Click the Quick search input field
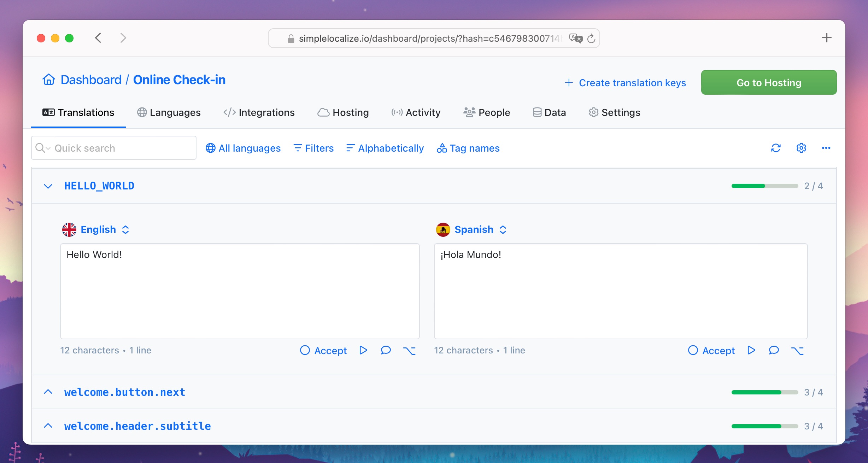 [112, 148]
